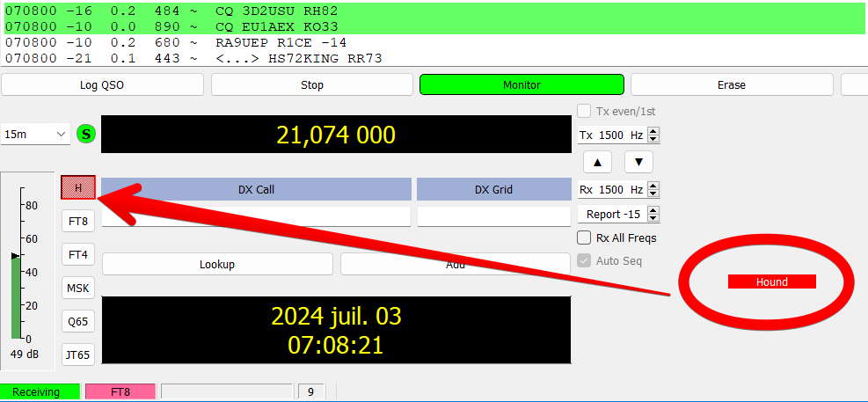
Task: Click the red Hound status label
Action: tap(771, 281)
